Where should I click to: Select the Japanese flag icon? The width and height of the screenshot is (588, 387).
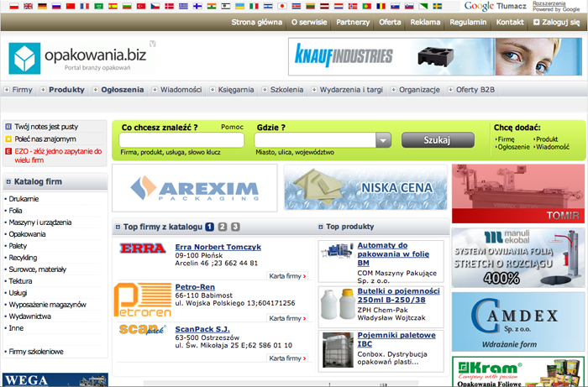tap(282, 6)
